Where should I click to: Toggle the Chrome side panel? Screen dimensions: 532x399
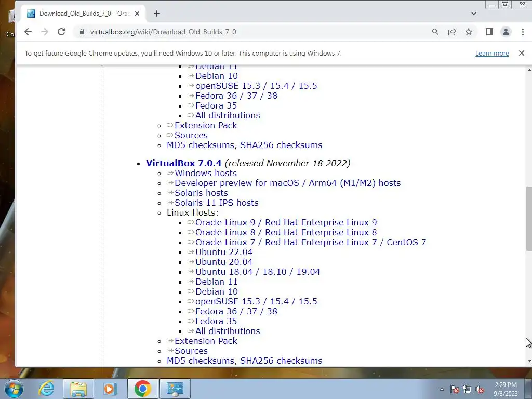(x=489, y=32)
